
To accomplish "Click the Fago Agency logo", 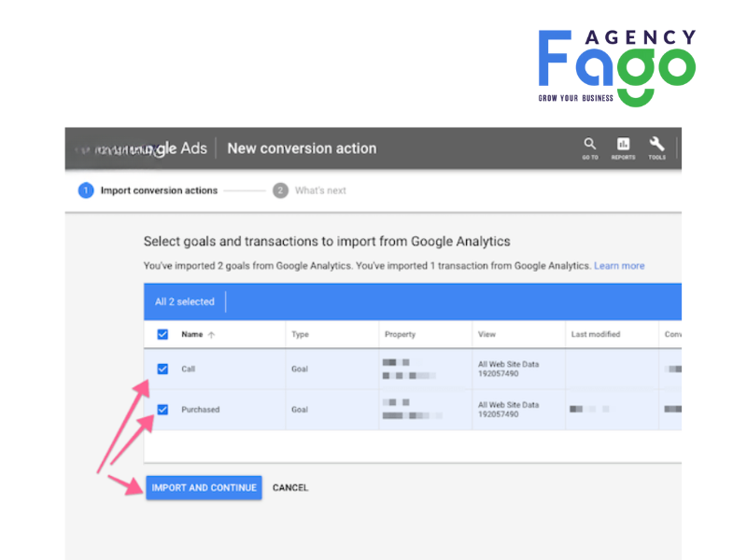I will coord(616,65).
